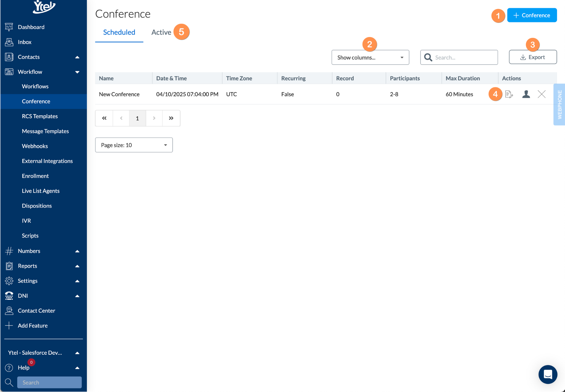Open the Show columns dropdown

(370, 57)
